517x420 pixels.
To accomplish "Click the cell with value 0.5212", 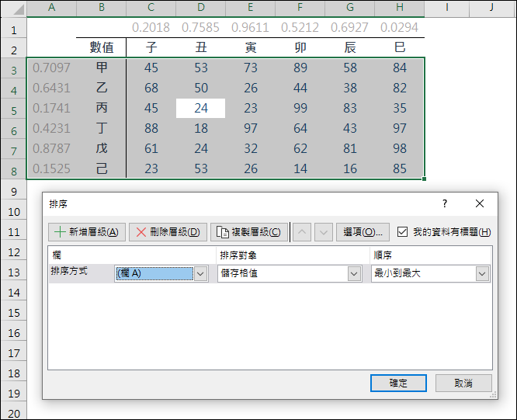I will pos(300,27).
